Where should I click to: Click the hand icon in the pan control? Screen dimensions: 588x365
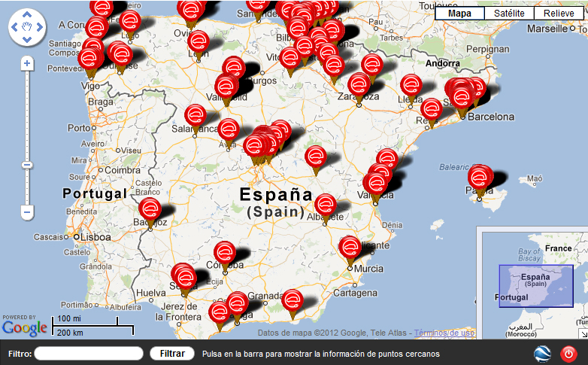coord(27,27)
